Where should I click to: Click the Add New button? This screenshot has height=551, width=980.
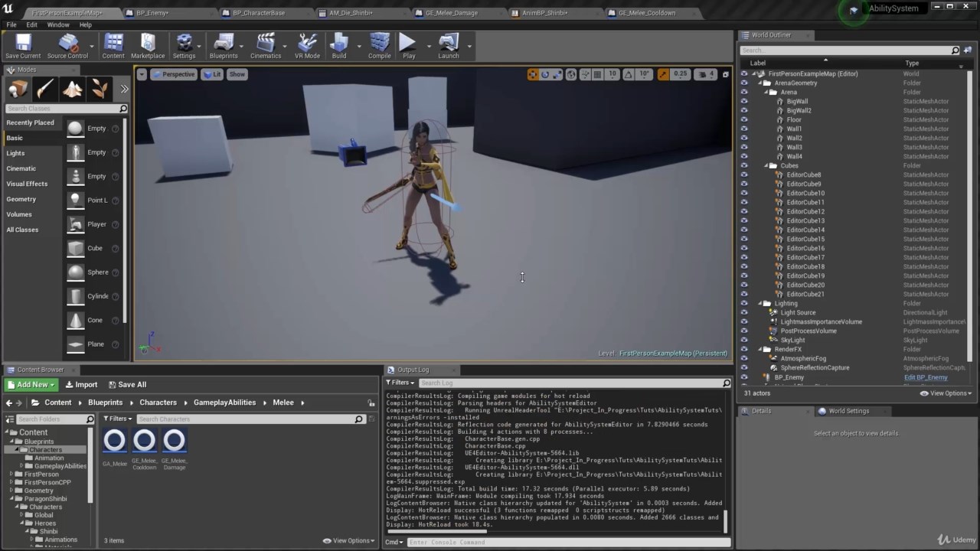(x=31, y=385)
